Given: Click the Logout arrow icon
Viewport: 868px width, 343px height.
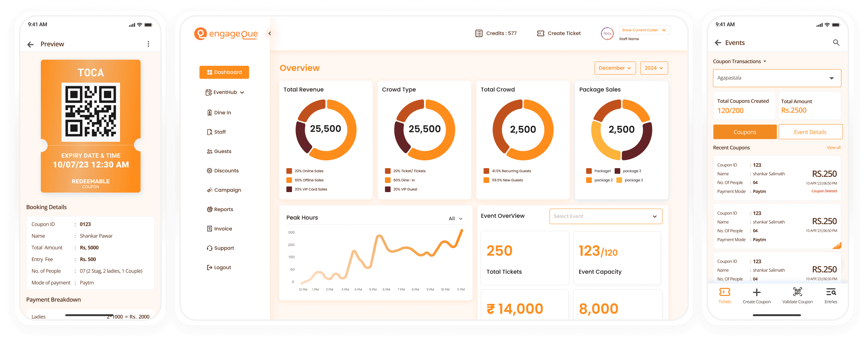Looking at the screenshot, I should [209, 267].
